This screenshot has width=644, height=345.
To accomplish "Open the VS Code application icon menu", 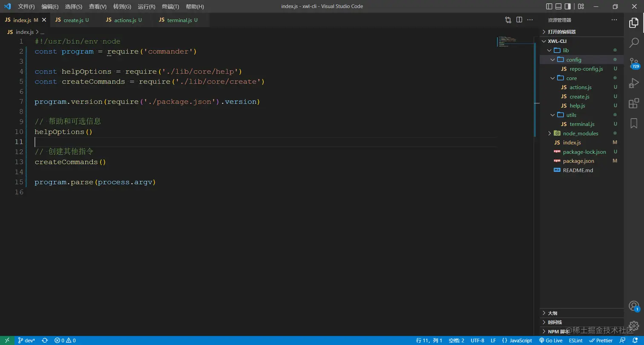I will 7,6.
